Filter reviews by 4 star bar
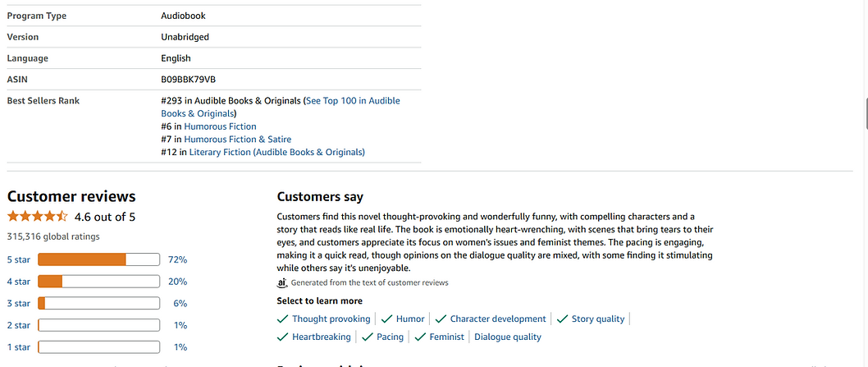868x367 pixels. pos(98,282)
